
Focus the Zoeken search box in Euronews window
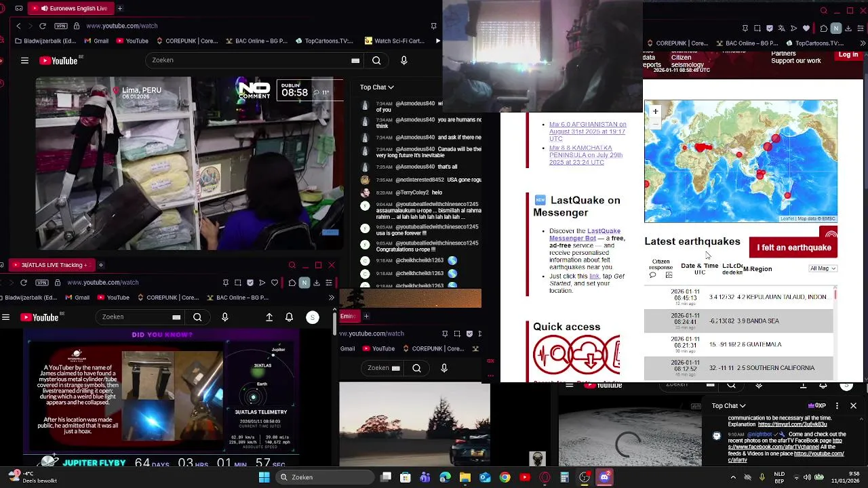254,60
